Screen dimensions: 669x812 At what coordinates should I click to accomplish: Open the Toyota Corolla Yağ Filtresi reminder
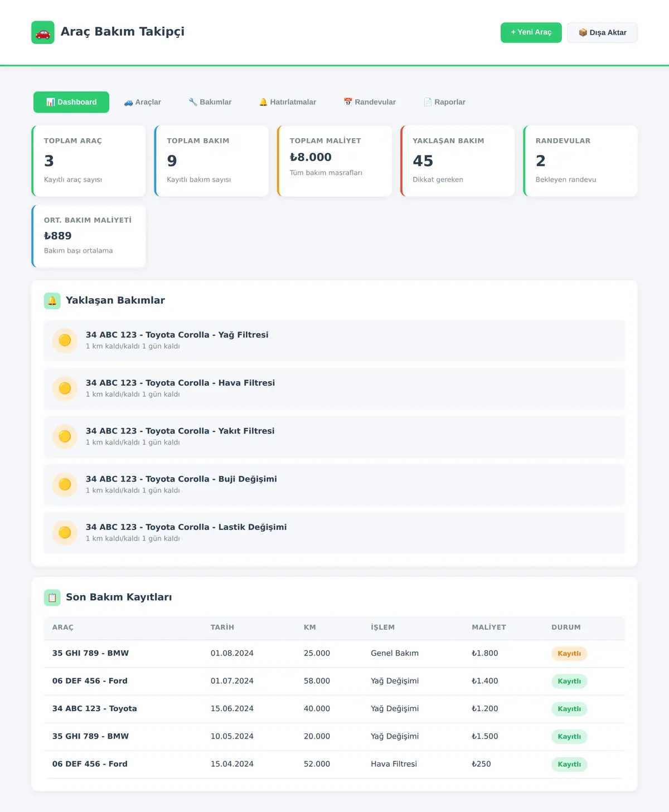pyautogui.click(x=334, y=341)
